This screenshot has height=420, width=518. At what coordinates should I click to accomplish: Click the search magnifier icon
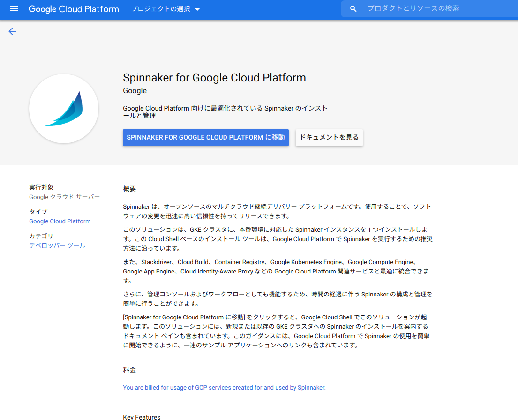353,8
